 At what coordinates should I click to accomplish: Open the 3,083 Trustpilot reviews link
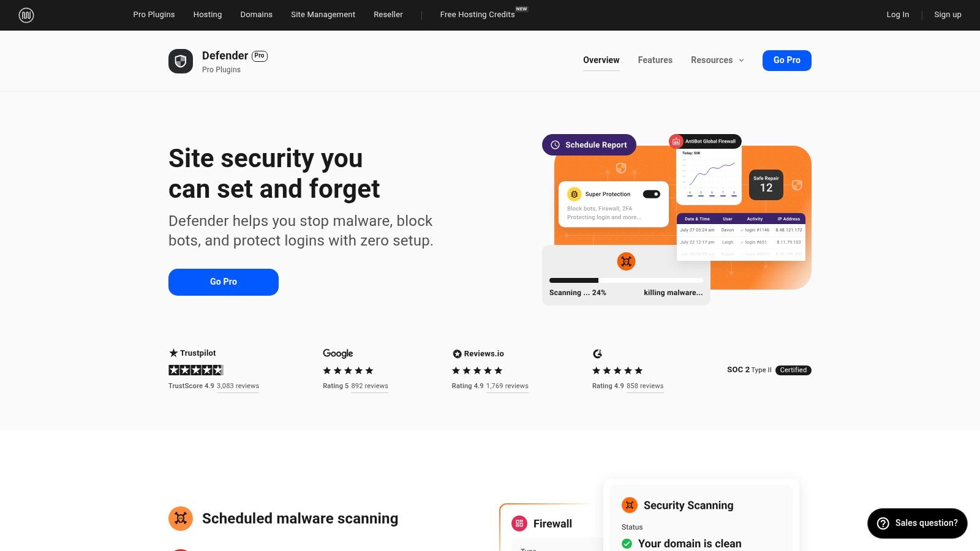click(238, 386)
